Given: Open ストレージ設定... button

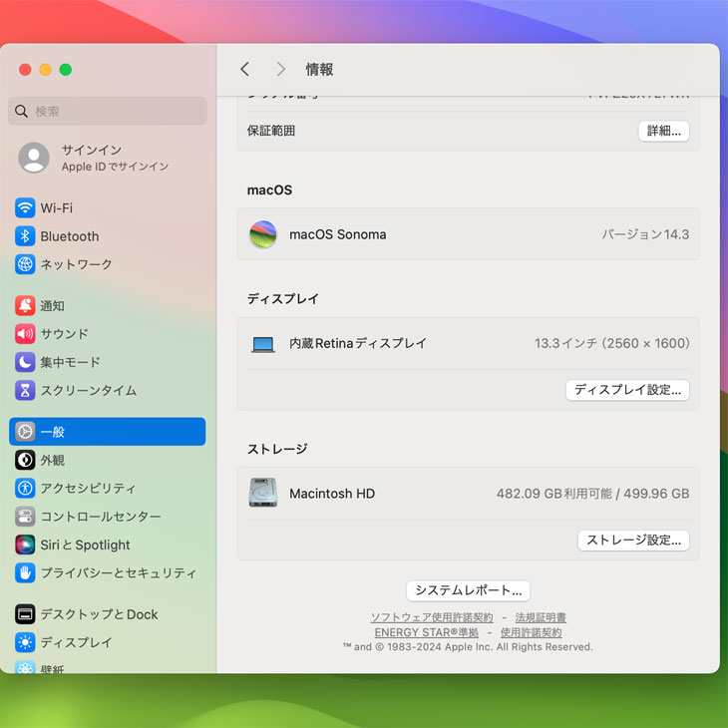Looking at the screenshot, I should [x=633, y=541].
